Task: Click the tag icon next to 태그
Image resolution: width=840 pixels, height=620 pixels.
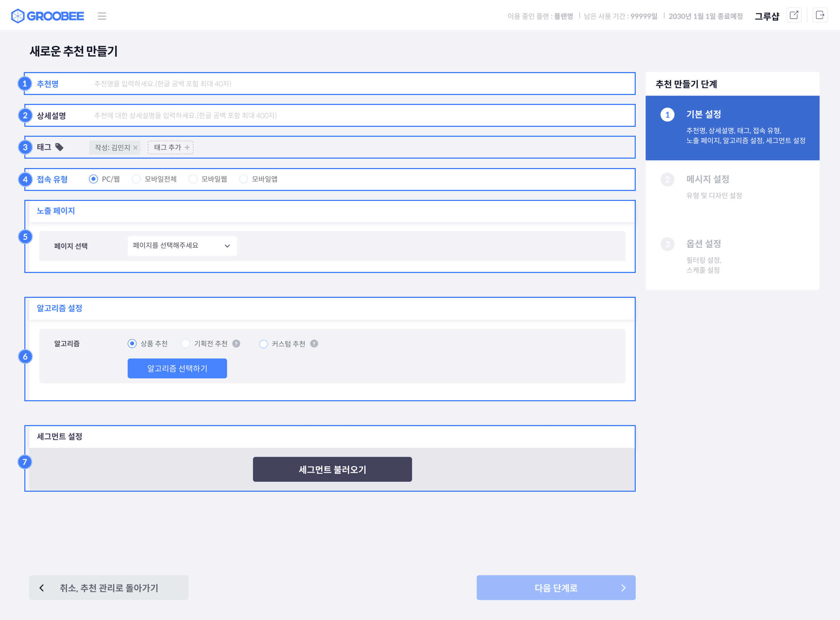Action: click(x=59, y=147)
